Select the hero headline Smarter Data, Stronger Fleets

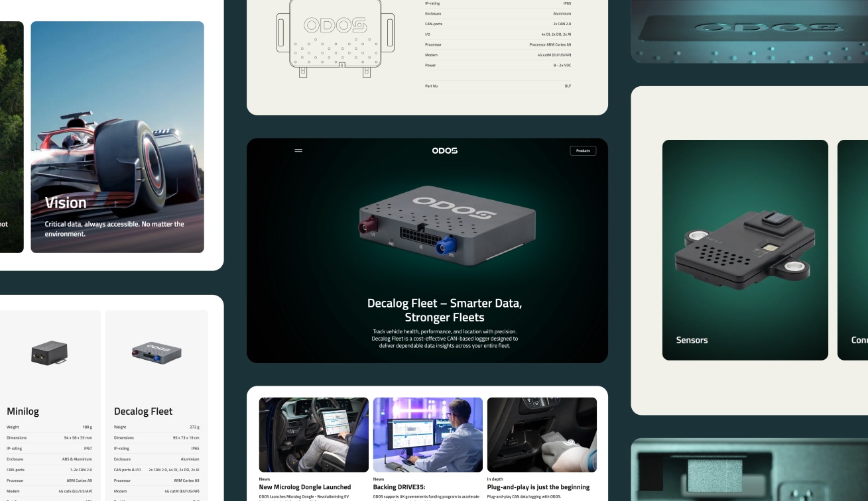click(444, 310)
